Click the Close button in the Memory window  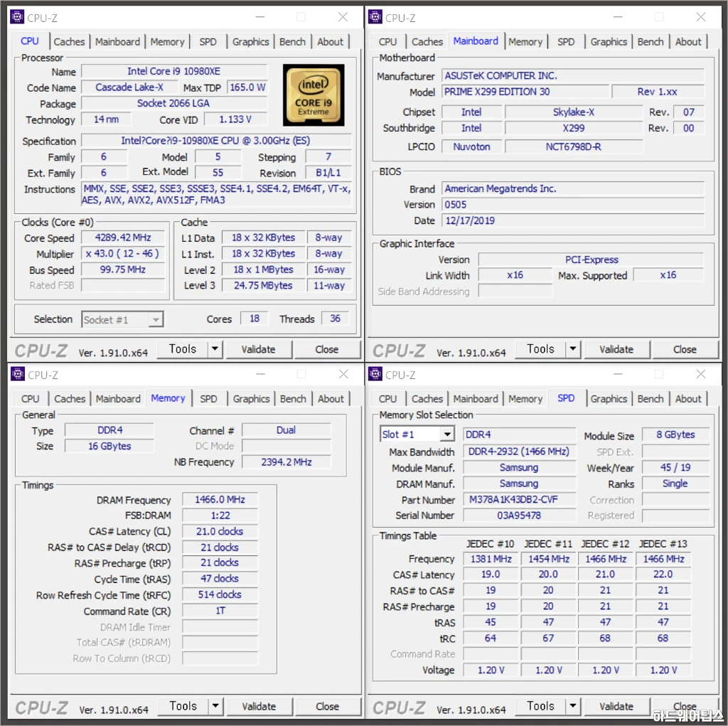tap(327, 707)
